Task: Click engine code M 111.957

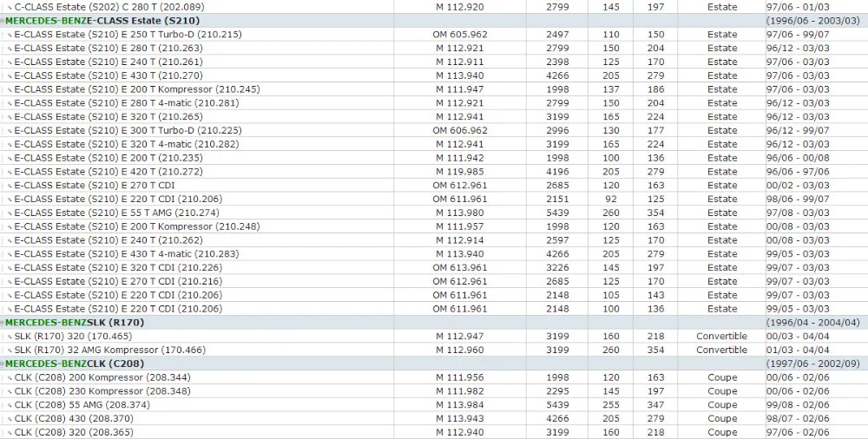Action: point(460,227)
